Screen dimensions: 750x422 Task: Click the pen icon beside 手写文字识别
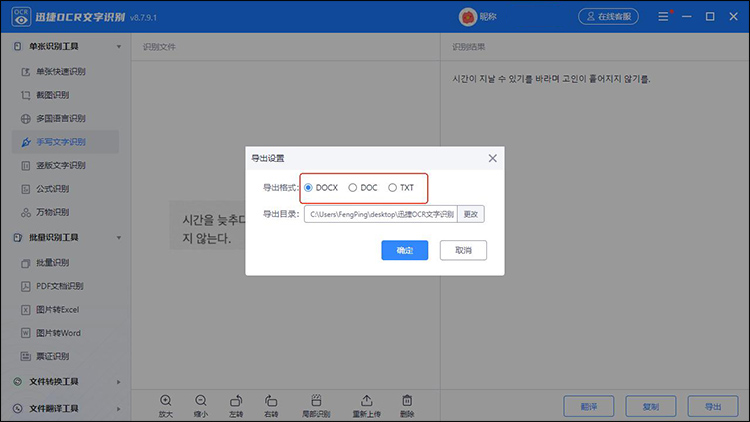tap(26, 142)
